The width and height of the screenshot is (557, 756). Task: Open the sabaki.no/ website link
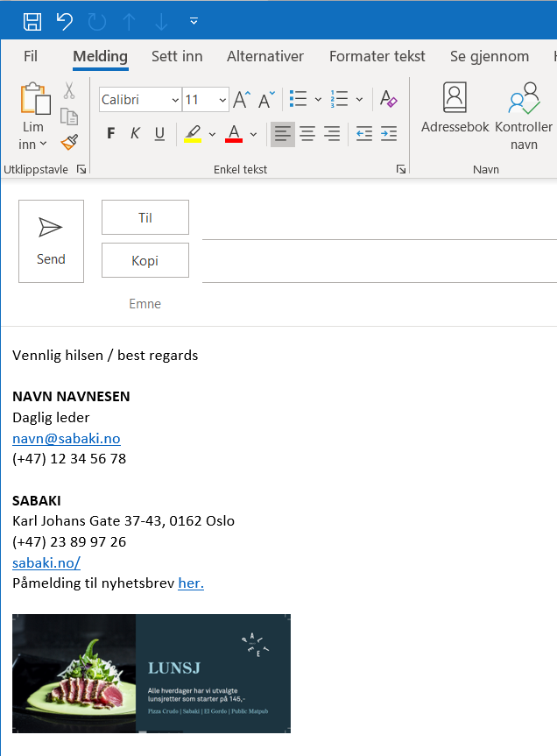click(46, 562)
